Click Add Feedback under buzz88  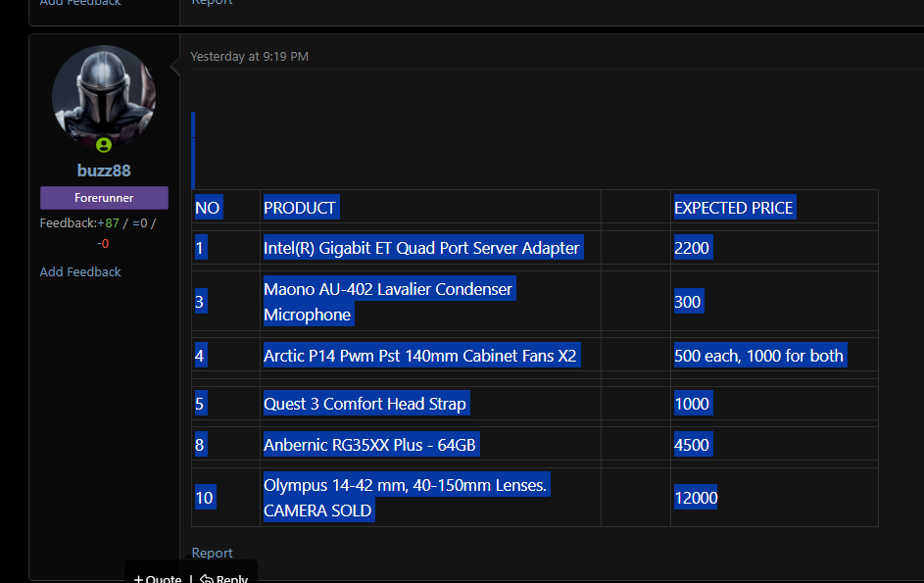pyautogui.click(x=80, y=271)
